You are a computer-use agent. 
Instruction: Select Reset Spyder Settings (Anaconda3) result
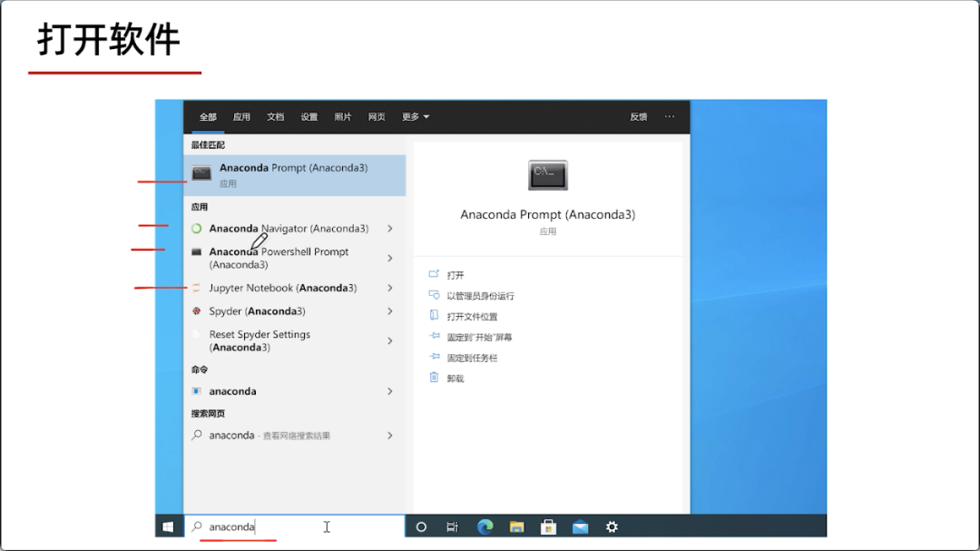tap(295, 340)
